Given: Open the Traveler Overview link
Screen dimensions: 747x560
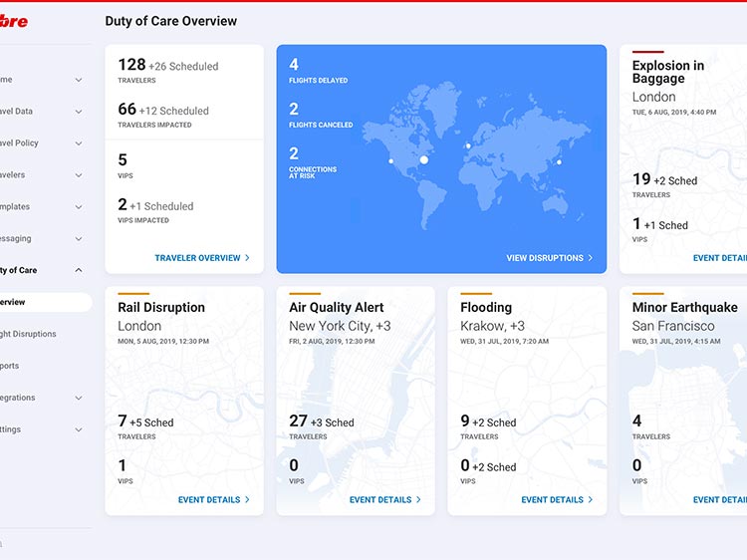Looking at the screenshot, I should 201,258.
